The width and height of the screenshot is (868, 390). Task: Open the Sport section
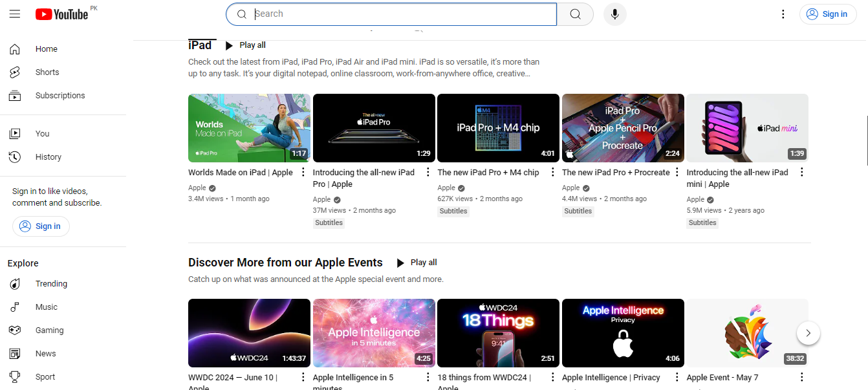[45, 376]
